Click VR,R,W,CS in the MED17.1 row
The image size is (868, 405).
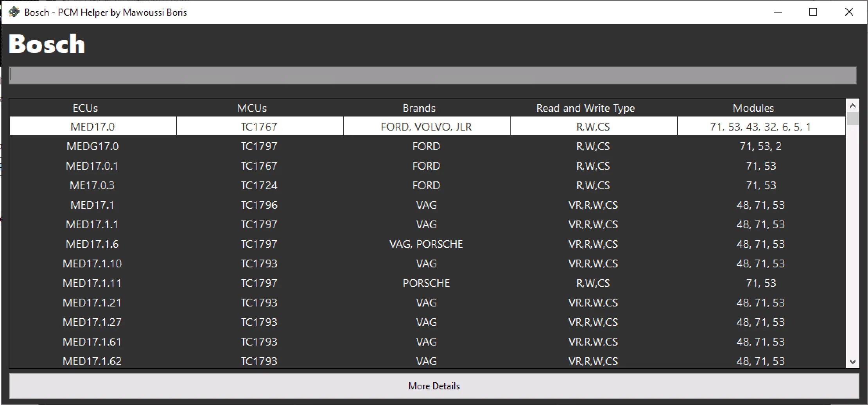pos(593,205)
